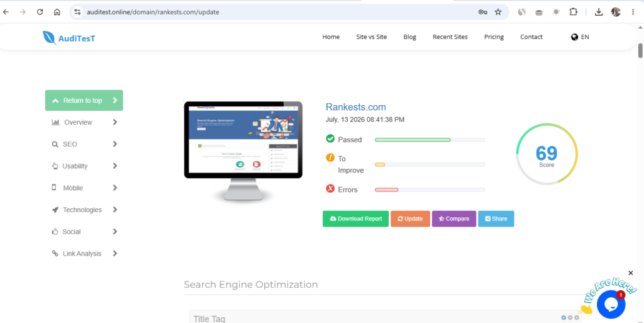Click the page vertical scrollbar

point(640,50)
